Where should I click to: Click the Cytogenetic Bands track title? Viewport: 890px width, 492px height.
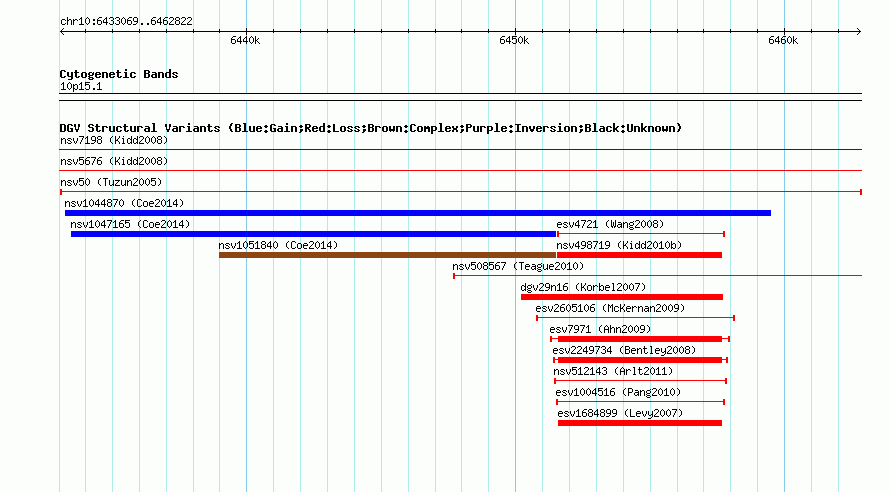[119, 74]
